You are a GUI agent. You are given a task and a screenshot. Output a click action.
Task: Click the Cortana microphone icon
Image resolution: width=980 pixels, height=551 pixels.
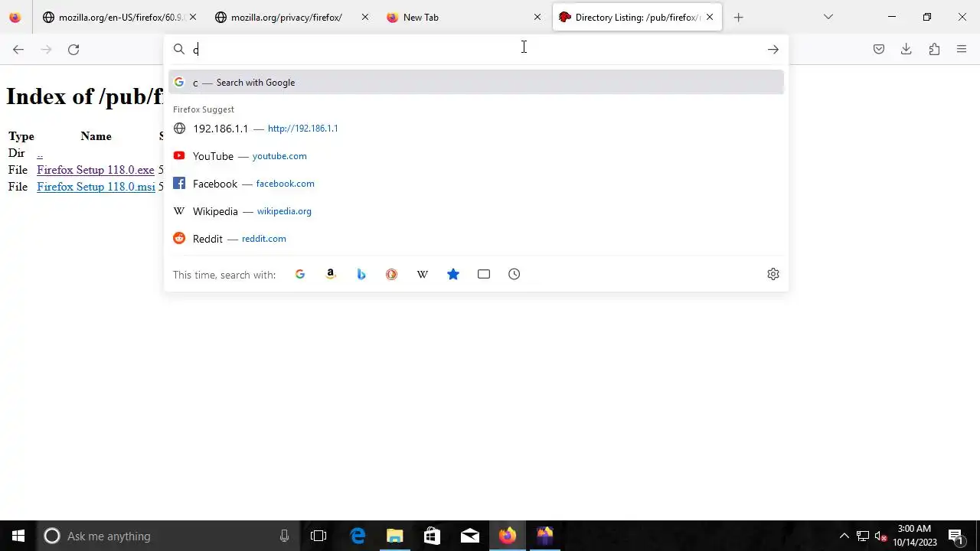pos(284,536)
